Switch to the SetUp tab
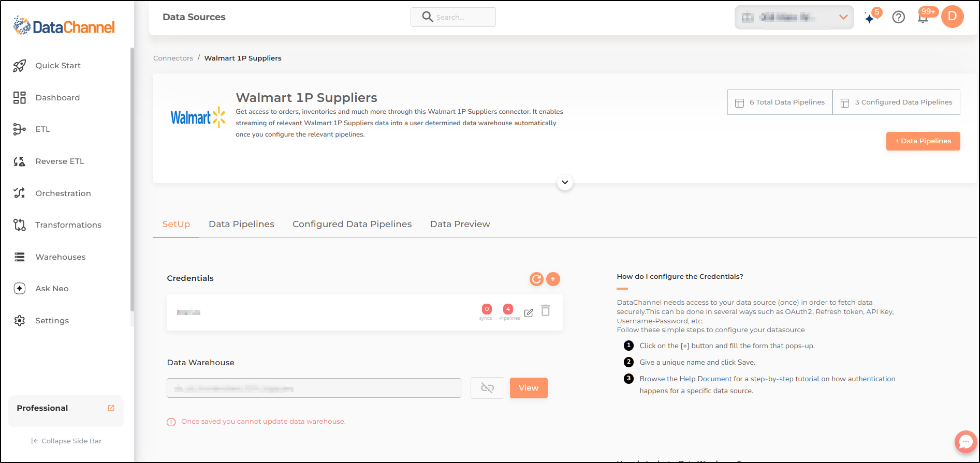Image resolution: width=980 pixels, height=463 pixels. [176, 225]
